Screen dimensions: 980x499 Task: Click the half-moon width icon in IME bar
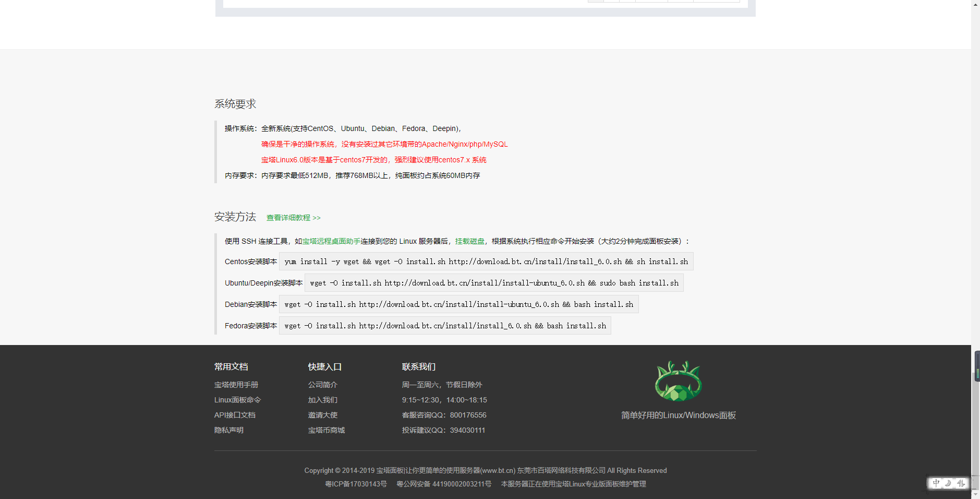(948, 483)
